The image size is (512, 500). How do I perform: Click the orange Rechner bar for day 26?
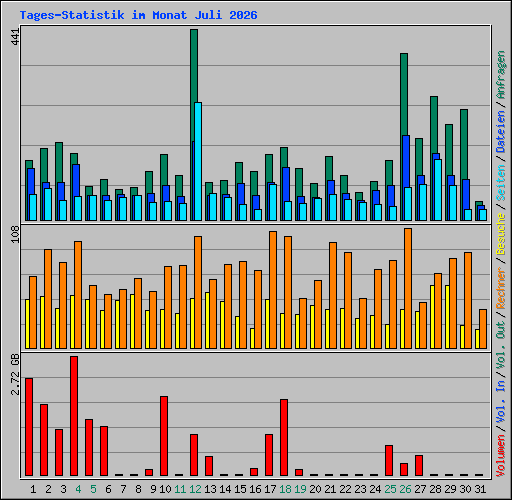[x=408, y=289]
